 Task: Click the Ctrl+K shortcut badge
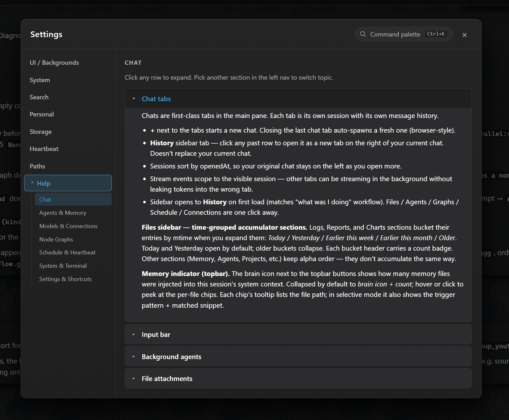click(436, 34)
